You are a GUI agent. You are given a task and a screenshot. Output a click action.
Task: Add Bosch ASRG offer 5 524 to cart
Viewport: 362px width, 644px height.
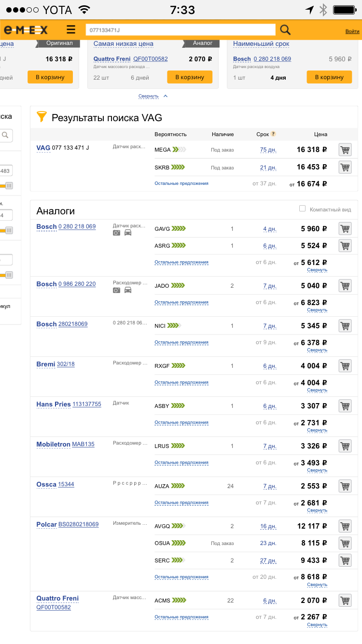pyautogui.click(x=345, y=246)
